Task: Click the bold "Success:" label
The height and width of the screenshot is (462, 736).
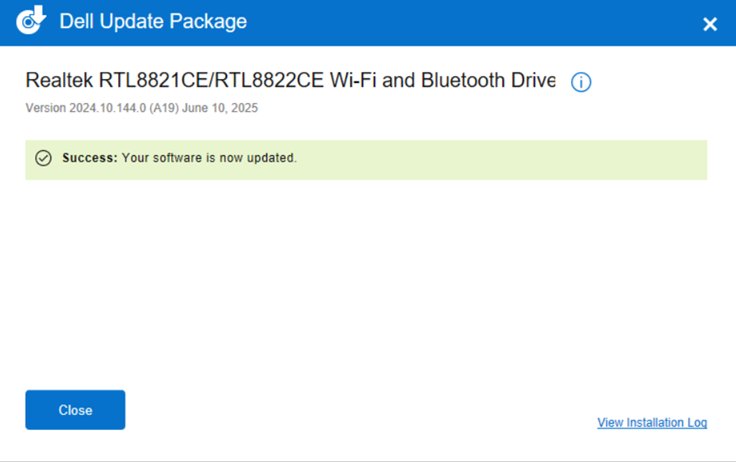Action: 90,158
